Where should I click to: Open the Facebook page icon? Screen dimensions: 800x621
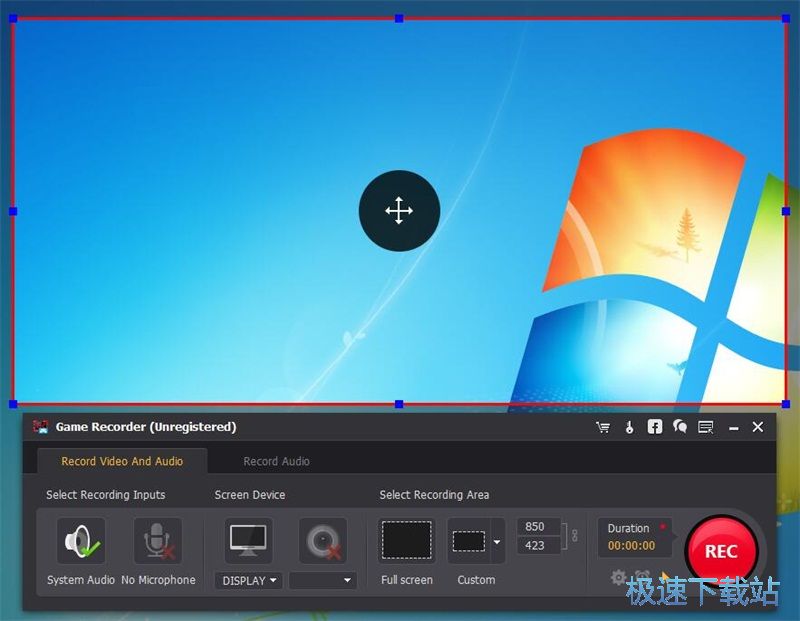tap(654, 427)
